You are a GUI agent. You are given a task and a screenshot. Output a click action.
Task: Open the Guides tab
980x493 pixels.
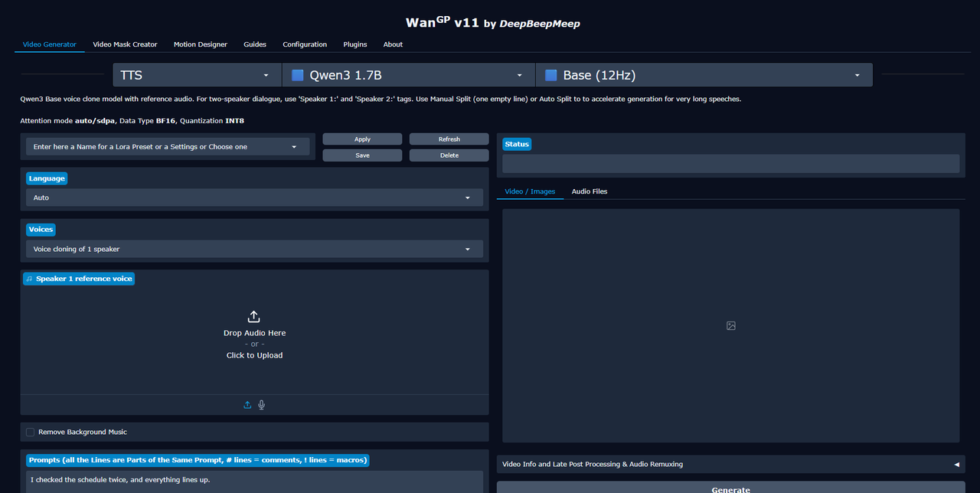coord(255,44)
